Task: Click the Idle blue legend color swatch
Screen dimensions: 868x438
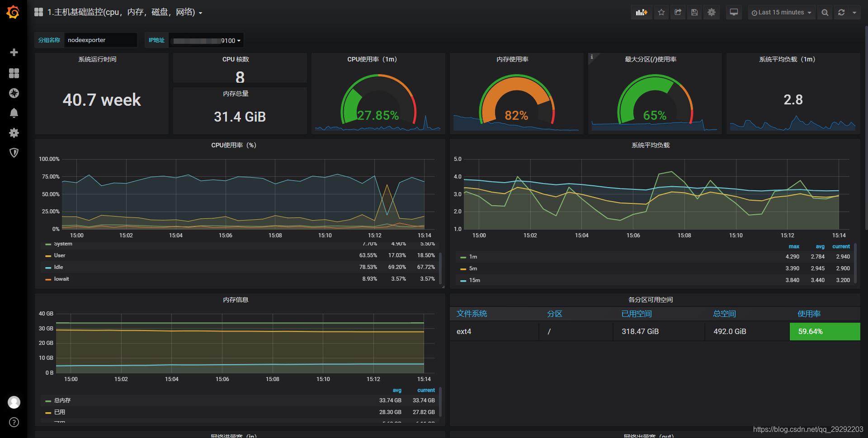Action: [48, 268]
